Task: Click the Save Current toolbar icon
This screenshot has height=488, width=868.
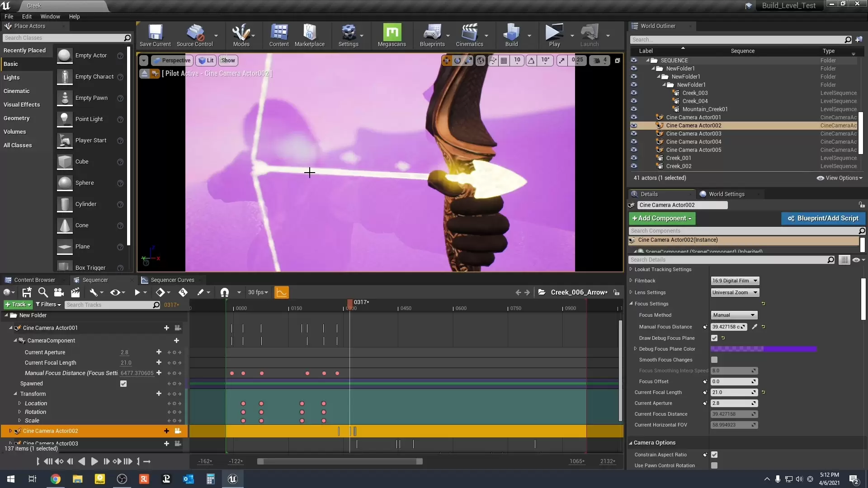Action: (155, 35)
